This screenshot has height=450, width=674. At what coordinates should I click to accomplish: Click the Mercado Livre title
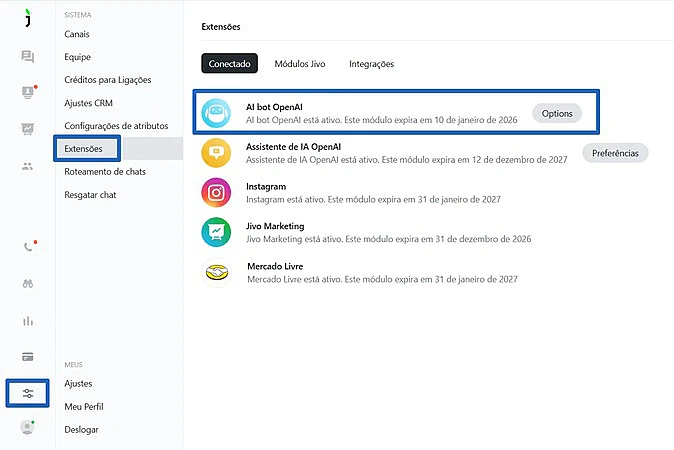coord(275,266)
